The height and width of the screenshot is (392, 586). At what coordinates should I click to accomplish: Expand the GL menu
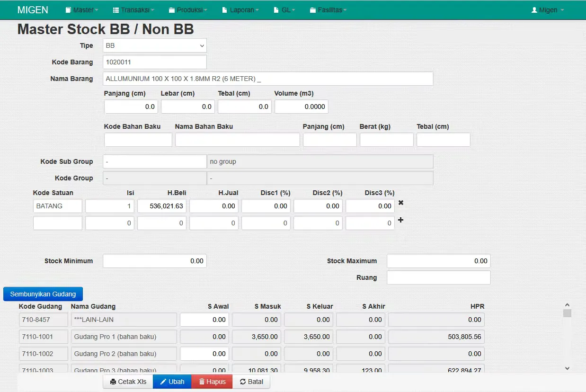[x=284, y=10]
